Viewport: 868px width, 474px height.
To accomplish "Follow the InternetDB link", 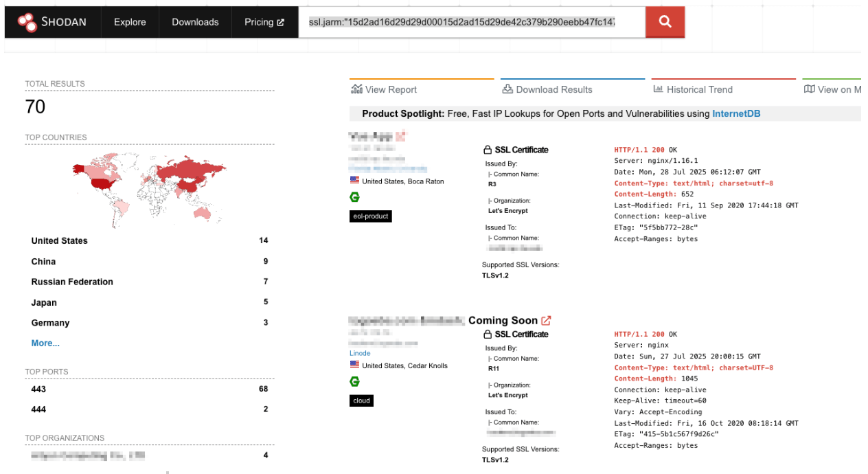I will [x=736, y=113].
